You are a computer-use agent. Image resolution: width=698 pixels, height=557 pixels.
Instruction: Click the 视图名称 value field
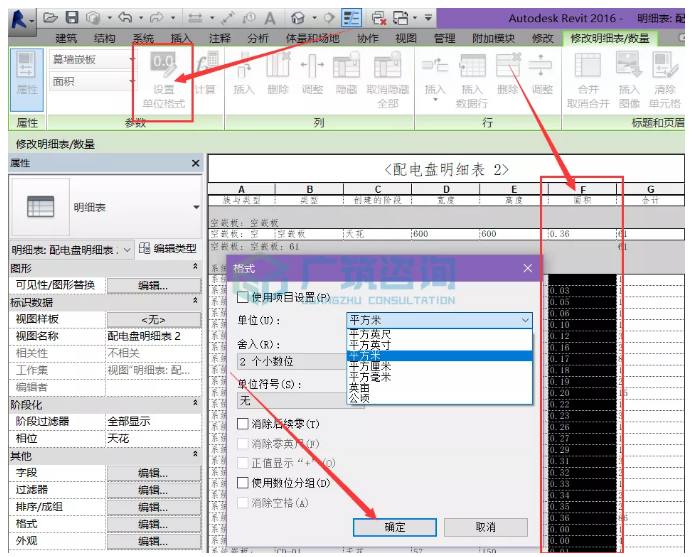[x=153, y=336]
